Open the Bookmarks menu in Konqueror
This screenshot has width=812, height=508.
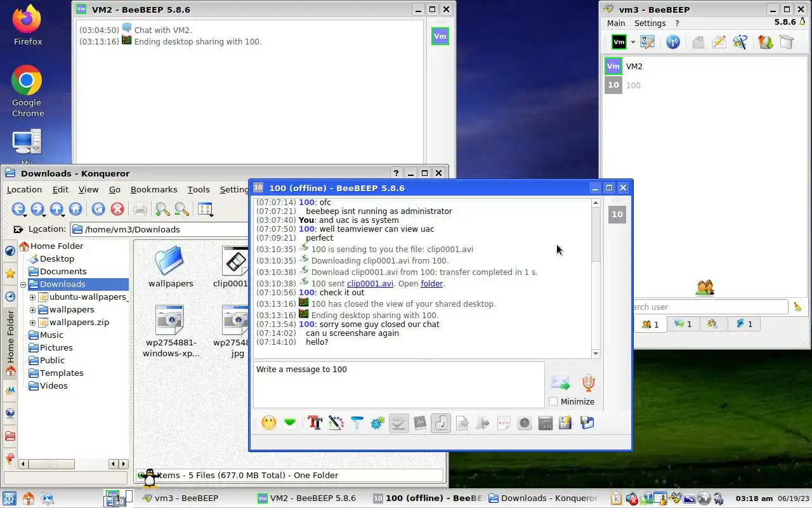pos(154,189)
